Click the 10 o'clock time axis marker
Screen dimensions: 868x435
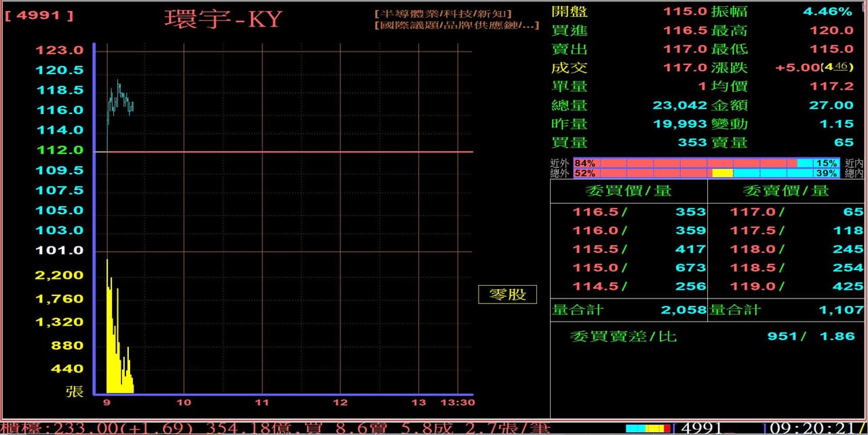[184, 402]
